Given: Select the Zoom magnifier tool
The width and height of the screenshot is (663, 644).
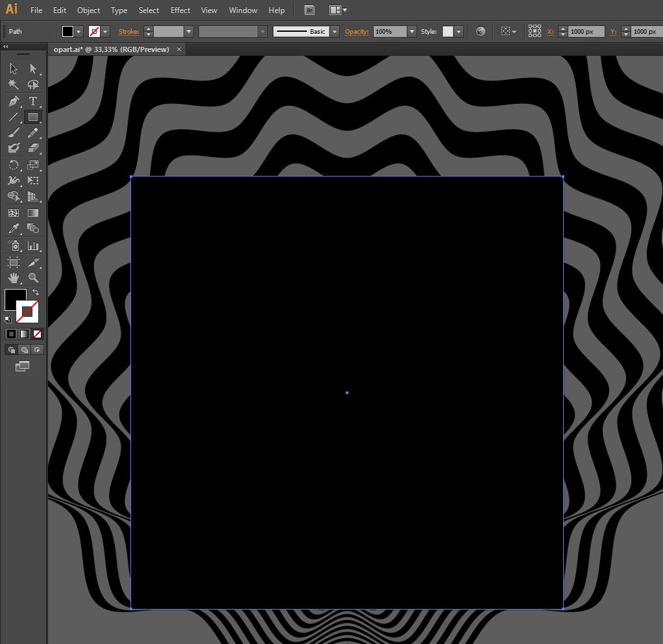Looking at the screenshot, I should click(33, 278).
